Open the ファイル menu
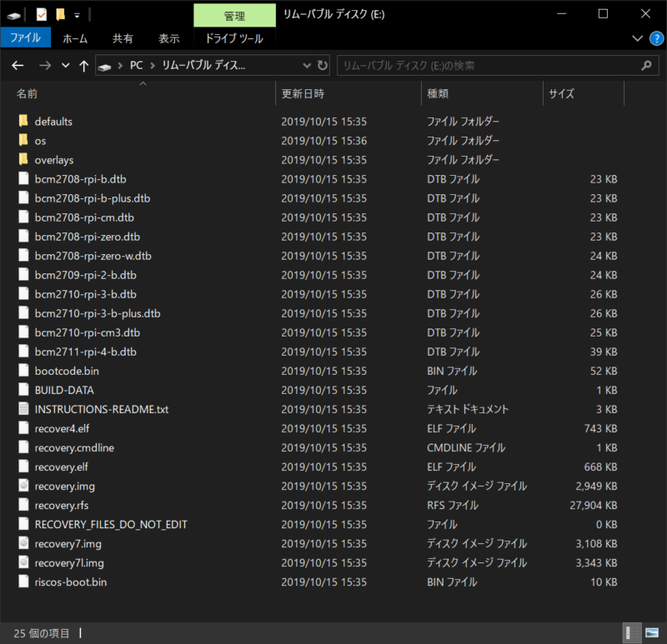Viewport: 667px width, 644px height. click(25, 38)
